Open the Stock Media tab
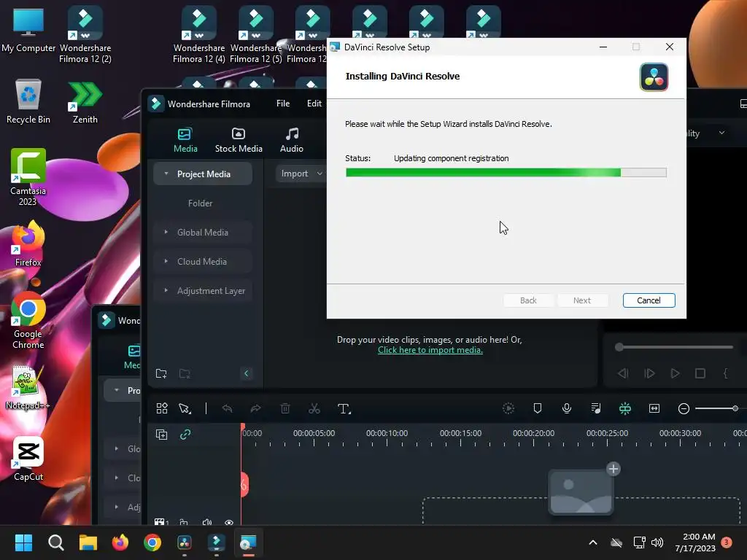747x560 pixels. 239,141
